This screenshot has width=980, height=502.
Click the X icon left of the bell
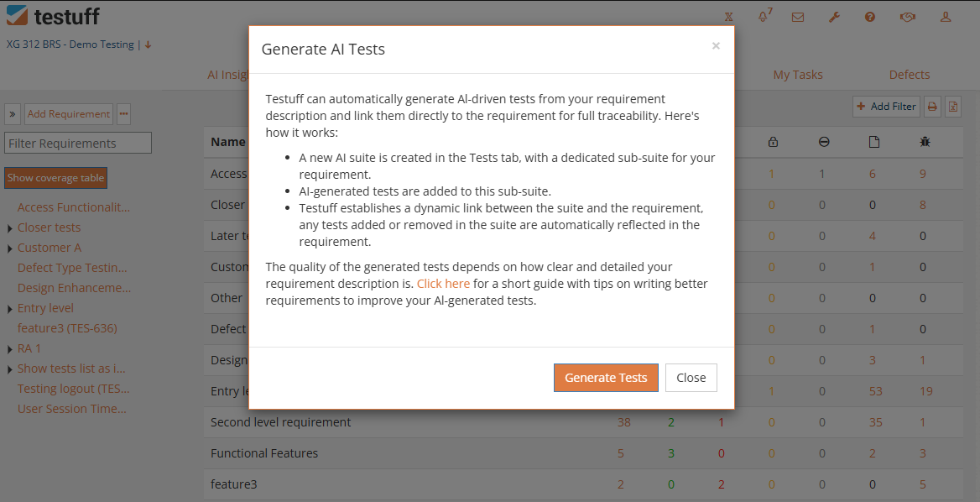click(x=729, y=18)
